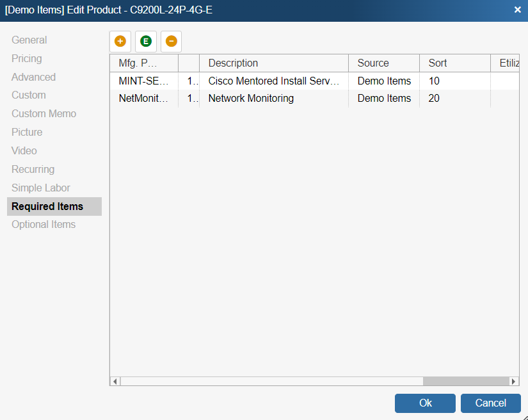Select the Picture tab
The width and height of the screenshot is (528, 420).
(x=27, y=133)
